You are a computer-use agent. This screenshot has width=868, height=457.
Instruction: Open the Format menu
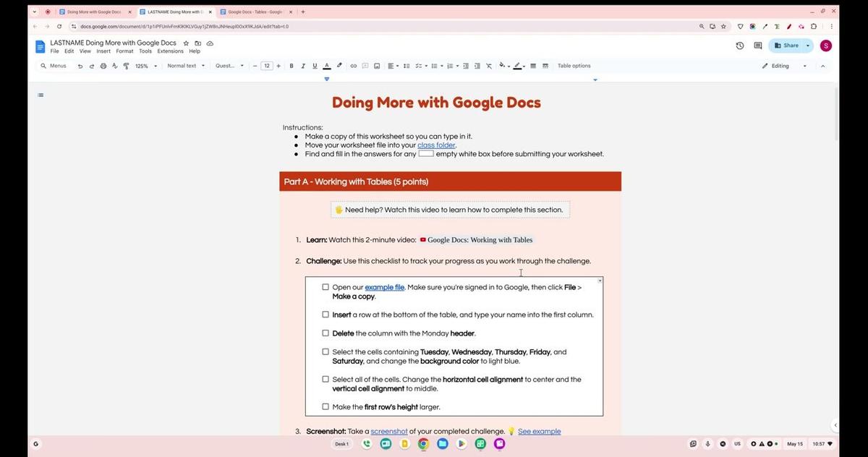click(124, 51)
